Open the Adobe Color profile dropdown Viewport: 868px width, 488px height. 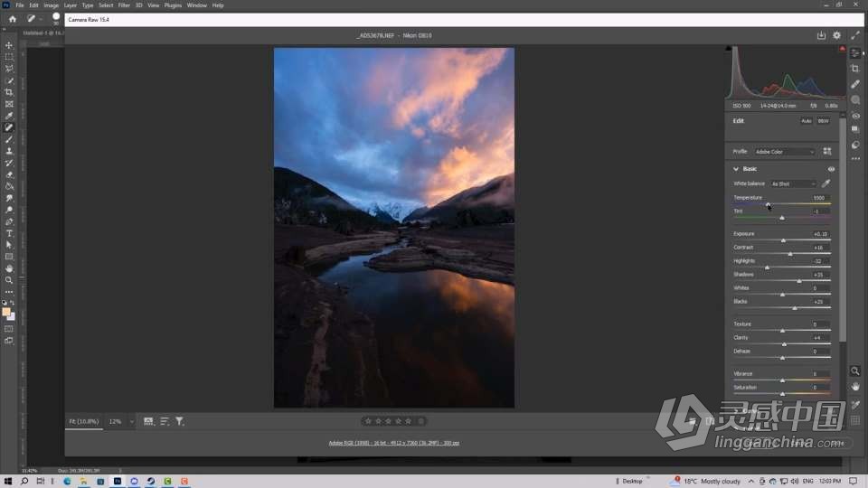click(784, 152)
